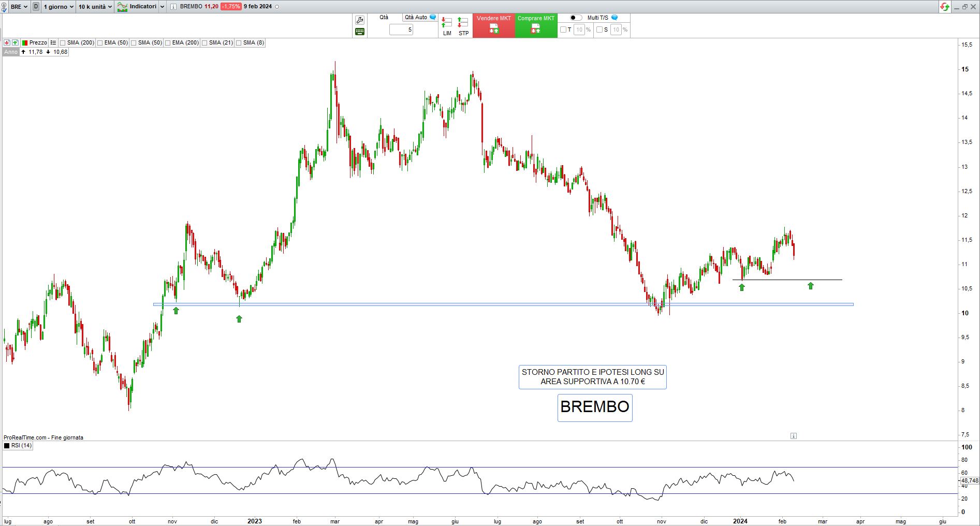Click the green keyboard shortcuts icon
Viewport: 980px width, 526px height.
coord(360,32)
